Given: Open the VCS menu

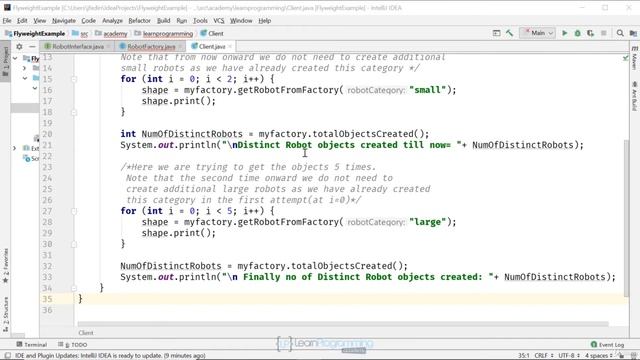Looking at the screenshot, I should tap(219, 20).
